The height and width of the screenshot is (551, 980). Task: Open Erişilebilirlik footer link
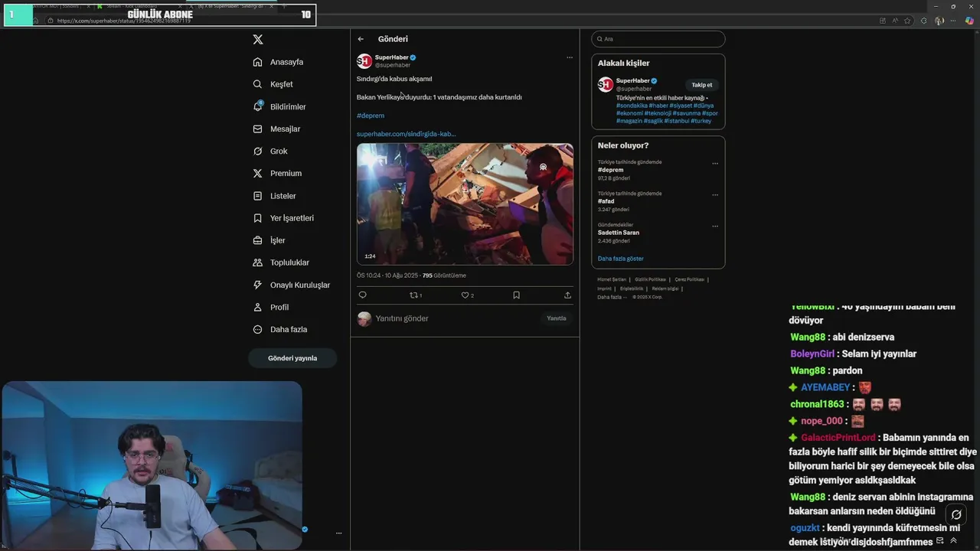pyautogui.click(x=632, y=289)
